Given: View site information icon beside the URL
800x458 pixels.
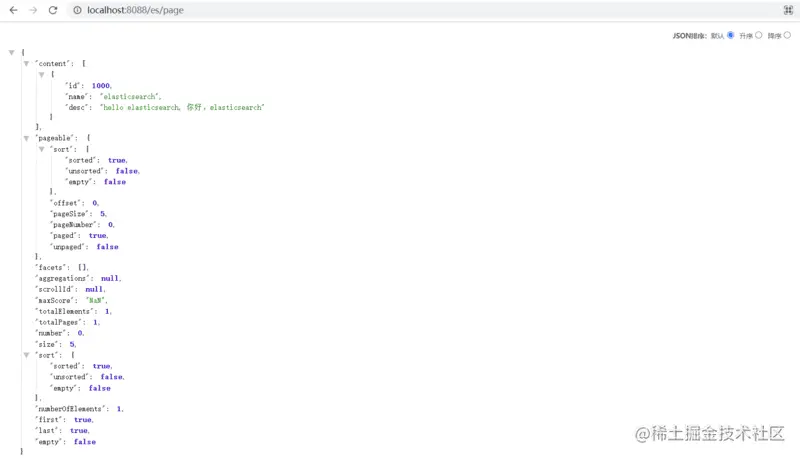Looking at the screenshot, I should tap(77, 10).
